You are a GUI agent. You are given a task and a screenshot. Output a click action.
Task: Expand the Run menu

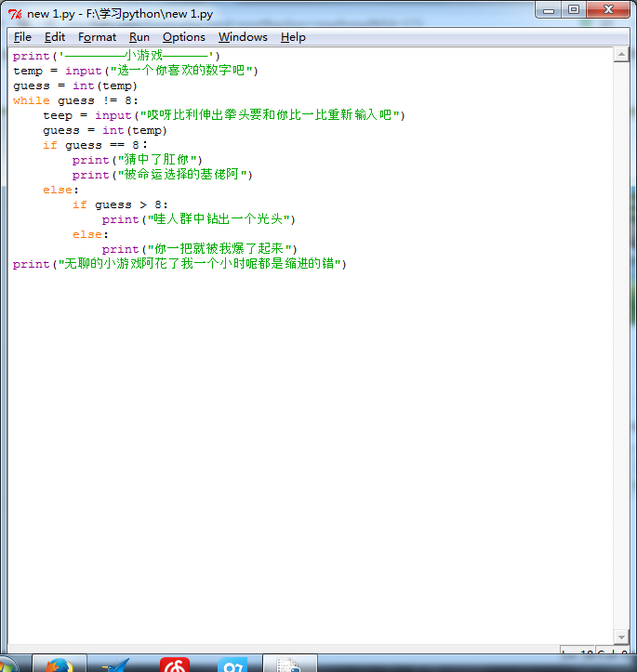point(139,37)
